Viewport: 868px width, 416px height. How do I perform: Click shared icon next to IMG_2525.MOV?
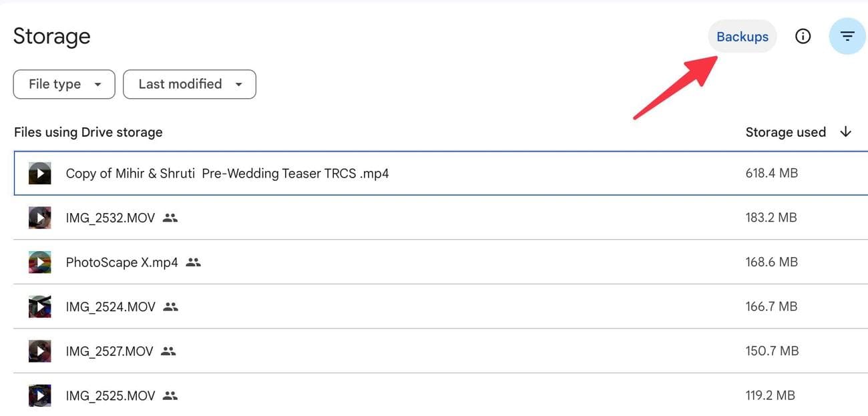click(x=170, y=395)
